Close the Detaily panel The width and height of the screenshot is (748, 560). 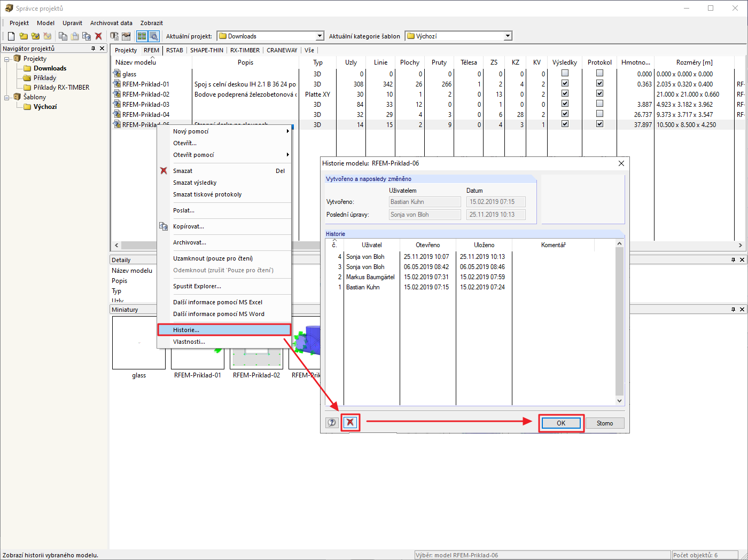pos(742,260)
